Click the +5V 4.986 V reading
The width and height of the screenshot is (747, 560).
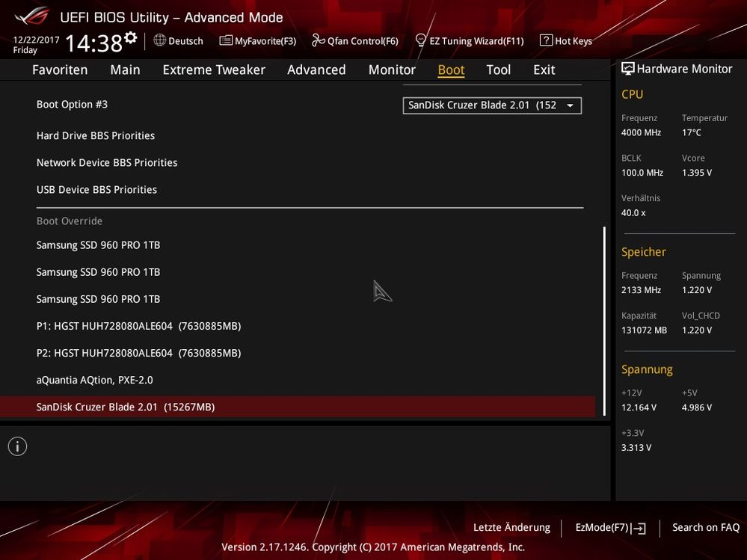tap(697, 407)
